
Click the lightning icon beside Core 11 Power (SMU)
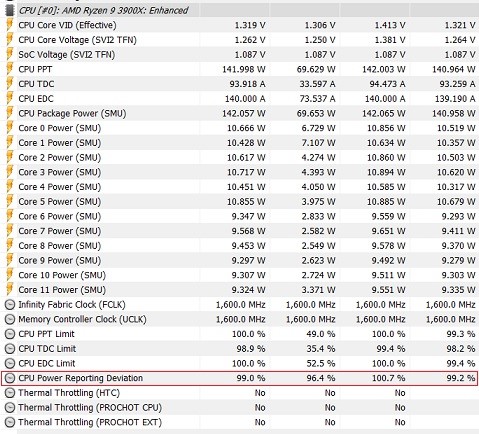pyautogui.click(x=10, y=290)
